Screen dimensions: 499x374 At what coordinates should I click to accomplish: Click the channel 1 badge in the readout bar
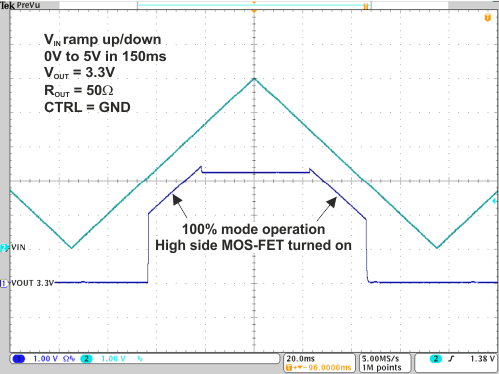click(x=18, y=359)
